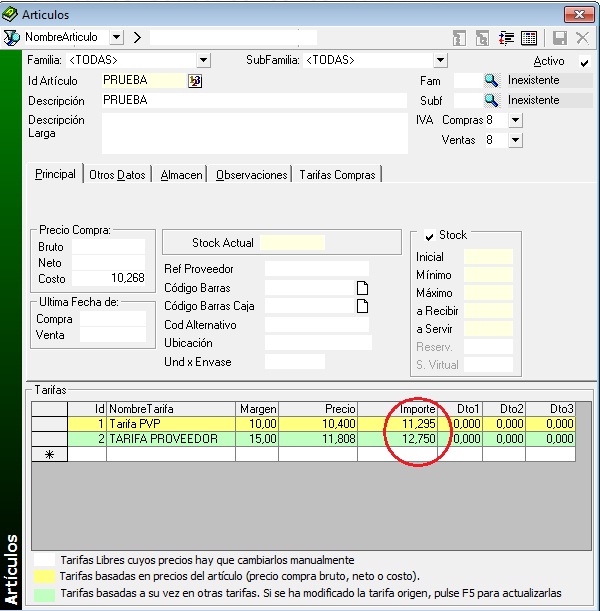This screenshot has height=611, width=600.
Task: Click the Stock Inicial field
Action: tap(488, 257)
